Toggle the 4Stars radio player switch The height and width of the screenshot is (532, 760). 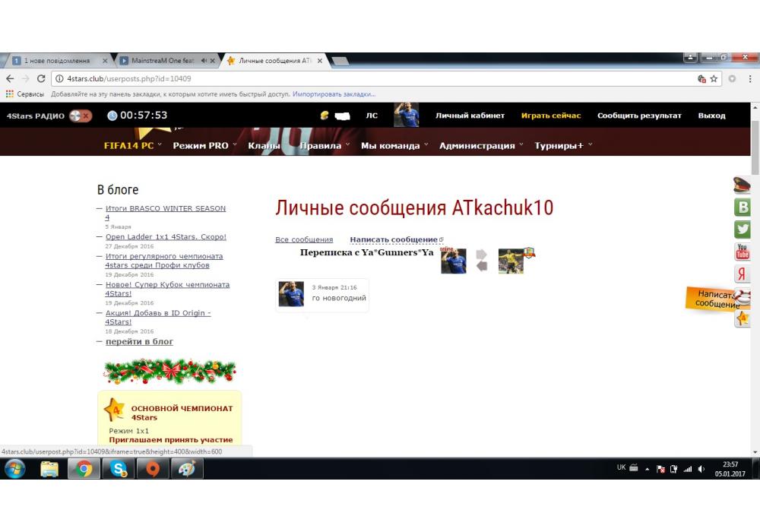(x=80, y=116)
